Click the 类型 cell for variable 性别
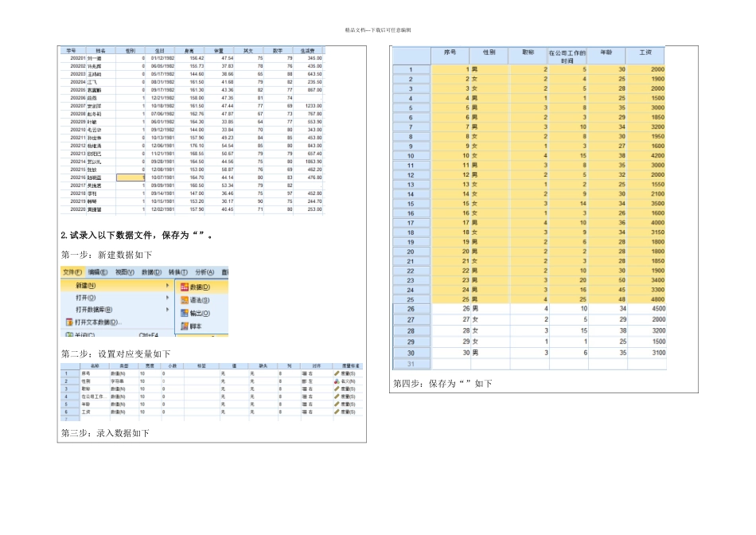756x535 pixels. [x=116, y=382]
